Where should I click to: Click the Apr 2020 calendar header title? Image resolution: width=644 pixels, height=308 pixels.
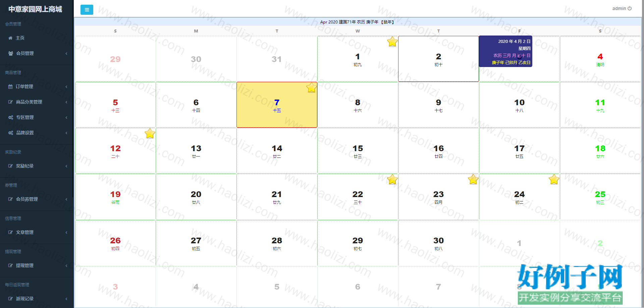[358, 22]
